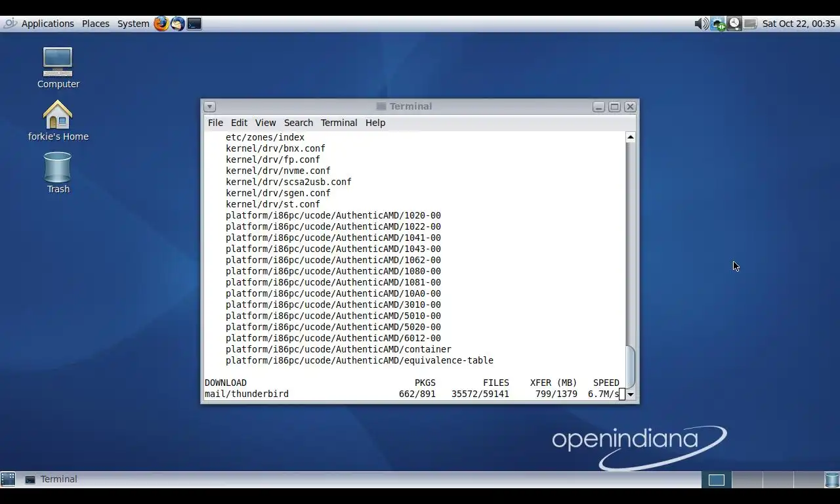The height and width of the screenshot is (504, 840).
Task: Minimize the Terminal window
Action: click(x=598, y=106)
